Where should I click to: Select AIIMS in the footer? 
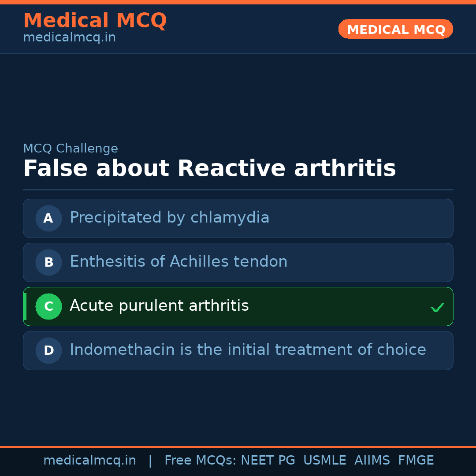pos(372,461)
